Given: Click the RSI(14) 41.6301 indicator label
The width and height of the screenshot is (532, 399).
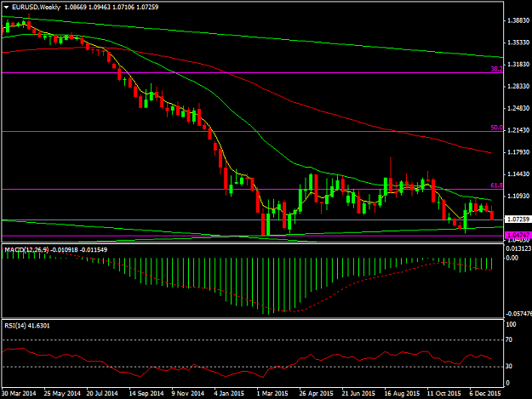Looking at the screenshot, I should (x=26, y=326).
